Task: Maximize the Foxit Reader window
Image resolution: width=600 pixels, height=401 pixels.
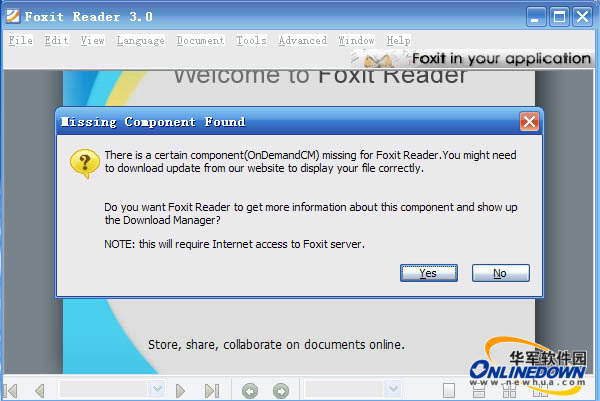Action: [x=559, y=17]
